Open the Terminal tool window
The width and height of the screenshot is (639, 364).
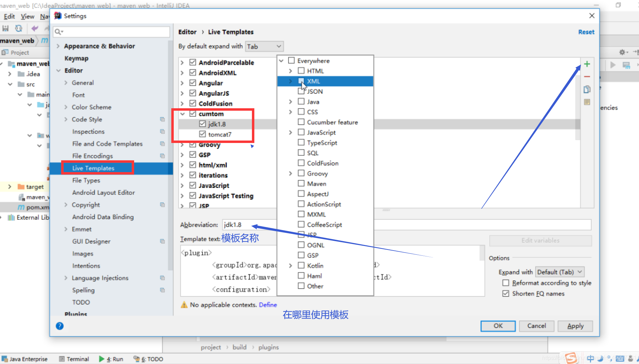74,359
